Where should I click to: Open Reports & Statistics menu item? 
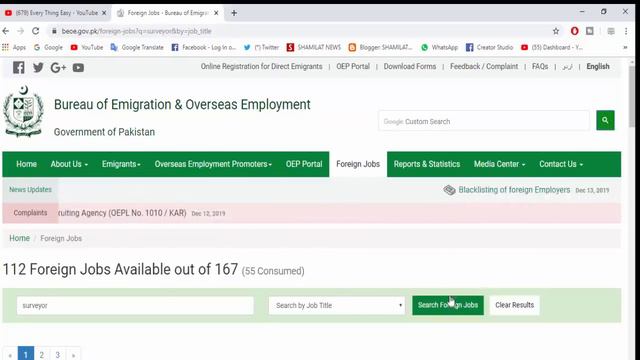427,164
